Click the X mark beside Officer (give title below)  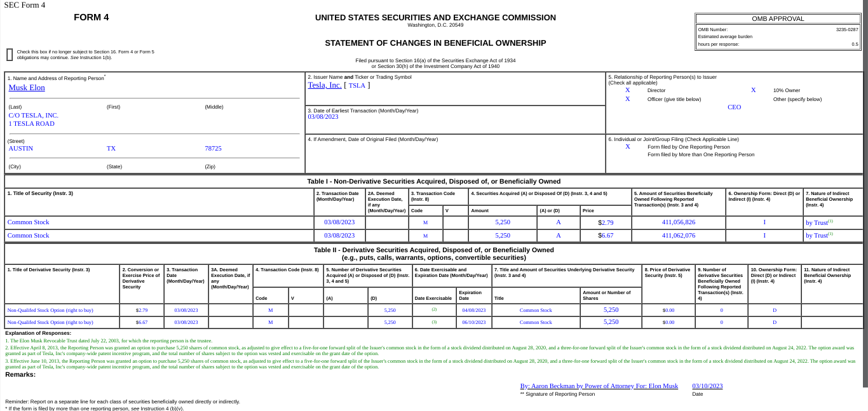click(628, 99)
